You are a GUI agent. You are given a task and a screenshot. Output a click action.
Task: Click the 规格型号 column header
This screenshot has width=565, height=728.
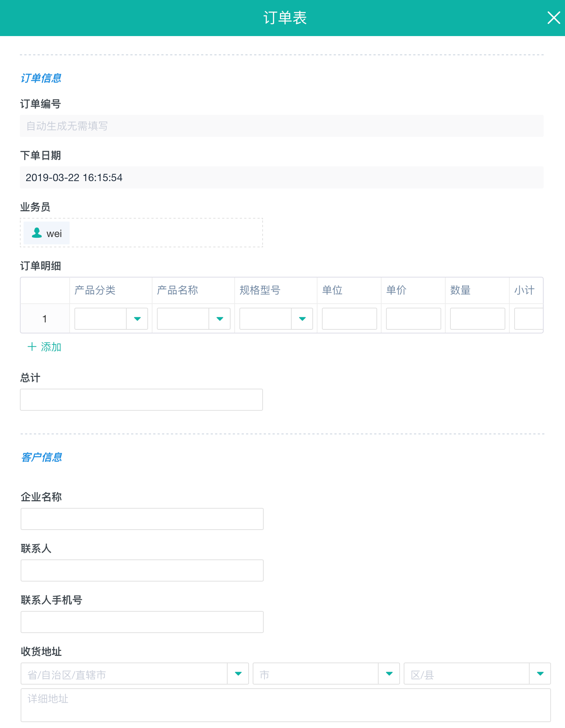coord(276,290)
